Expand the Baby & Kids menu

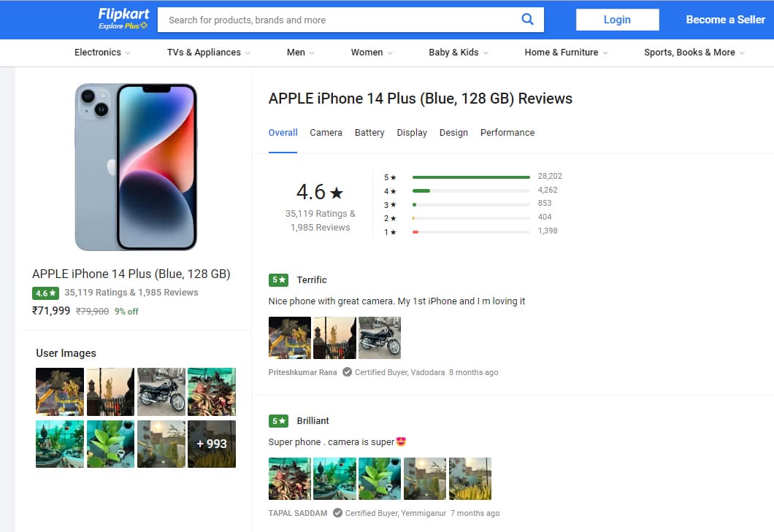(458, 53)
